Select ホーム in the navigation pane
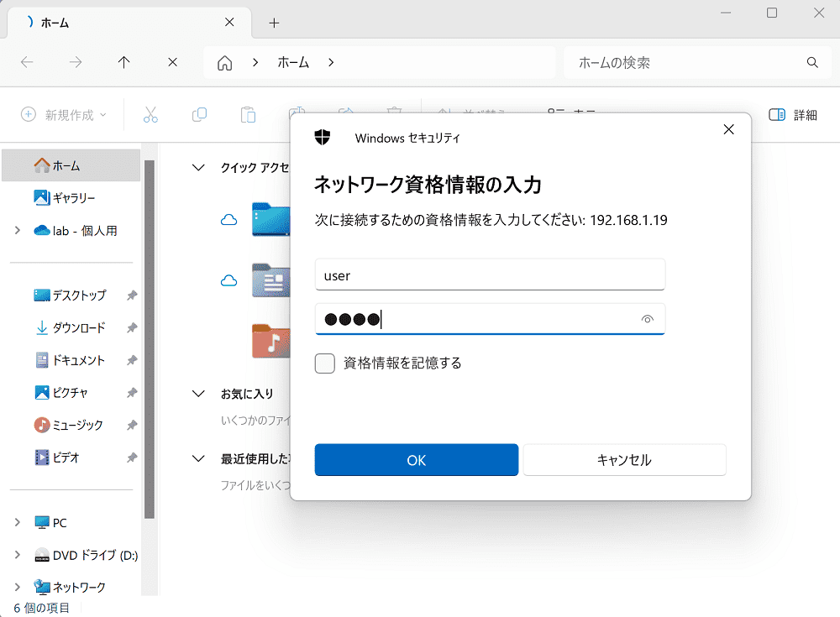This screenshot has width=840, height=617. 71,166
